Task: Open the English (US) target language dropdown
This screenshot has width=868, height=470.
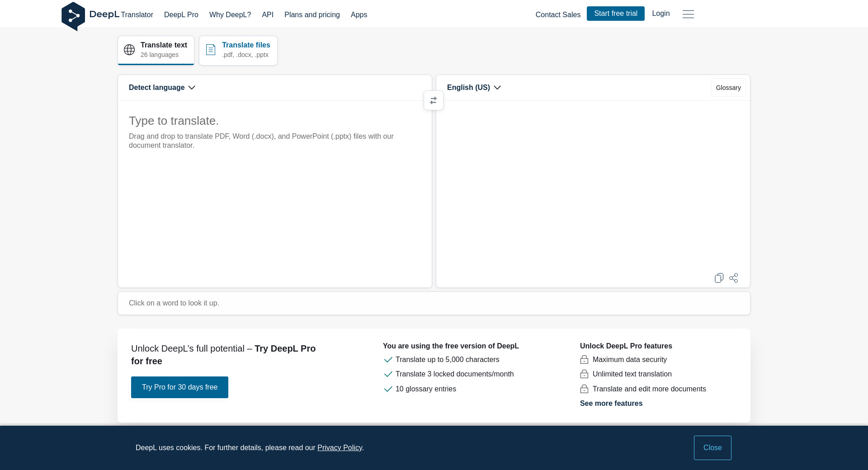Action: coord(474,88)
